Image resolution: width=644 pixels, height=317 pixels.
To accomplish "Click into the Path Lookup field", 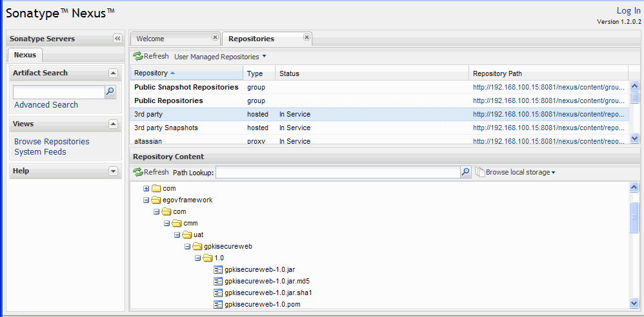I will [337, 172].
